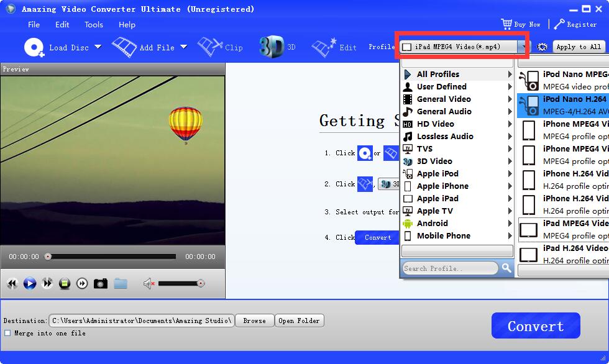Open the Help menu

127,24
